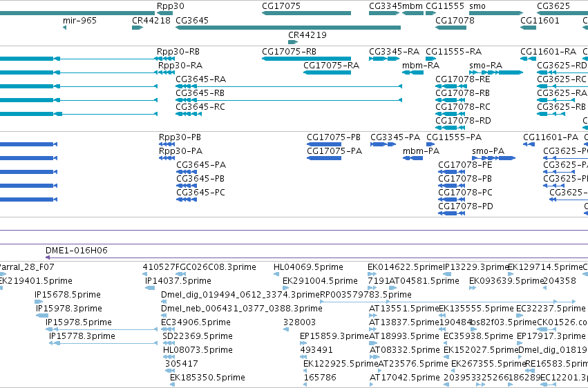The height and width of the screenshot is (388, 588).
Task: Click the IP14037.5prime EST label
Action: tap(178, 280)
